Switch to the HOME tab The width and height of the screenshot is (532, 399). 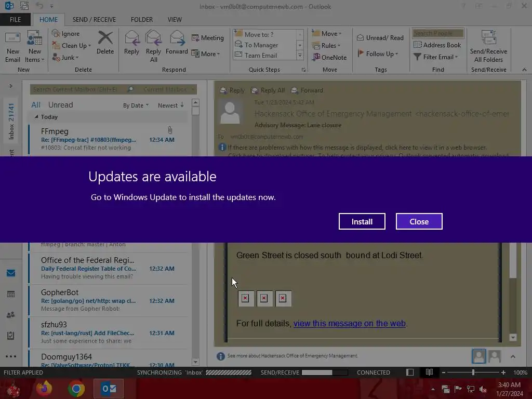point(48,19)
